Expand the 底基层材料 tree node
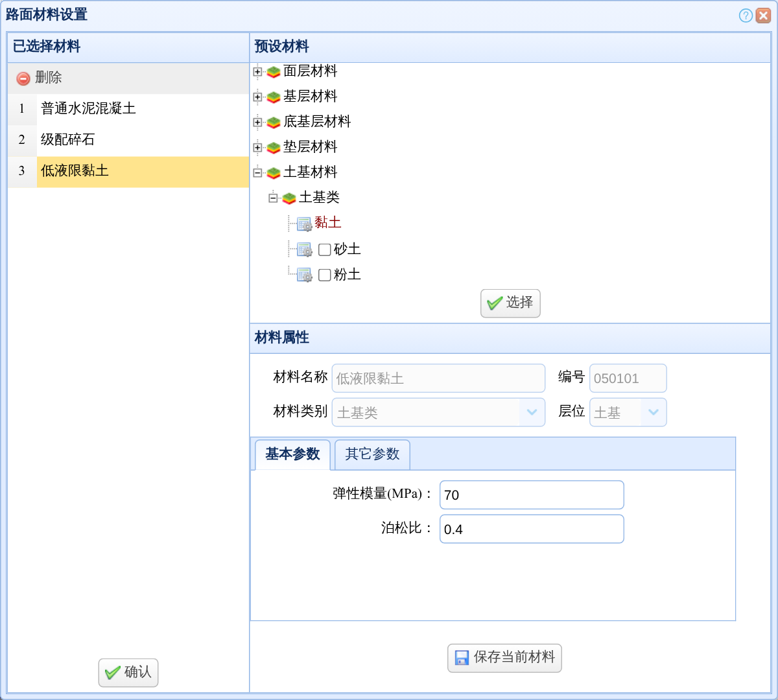778x700 pixels. (x=257, y=122)
